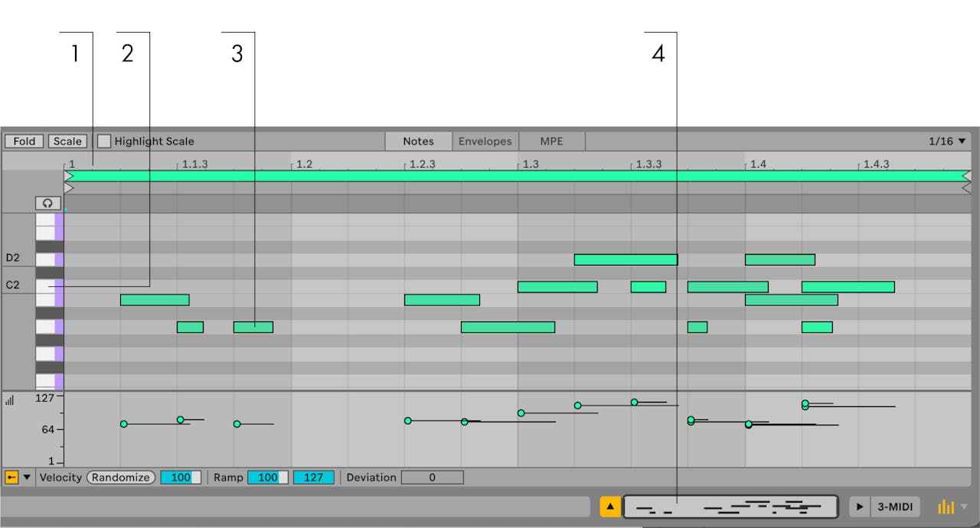Set focus to the Deviation value field
The image size is (980, 528).
432,477
